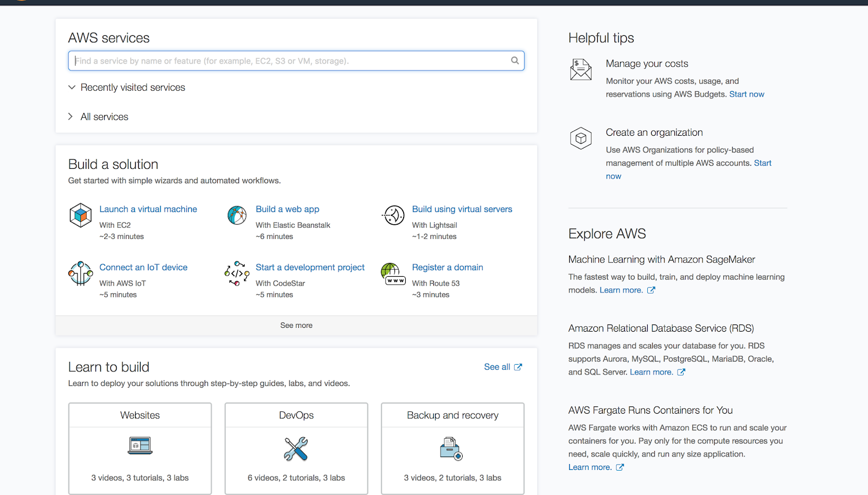Click the 'With EC2' subtitle text
Screen dimensions: 868x495
click(115, 225)
